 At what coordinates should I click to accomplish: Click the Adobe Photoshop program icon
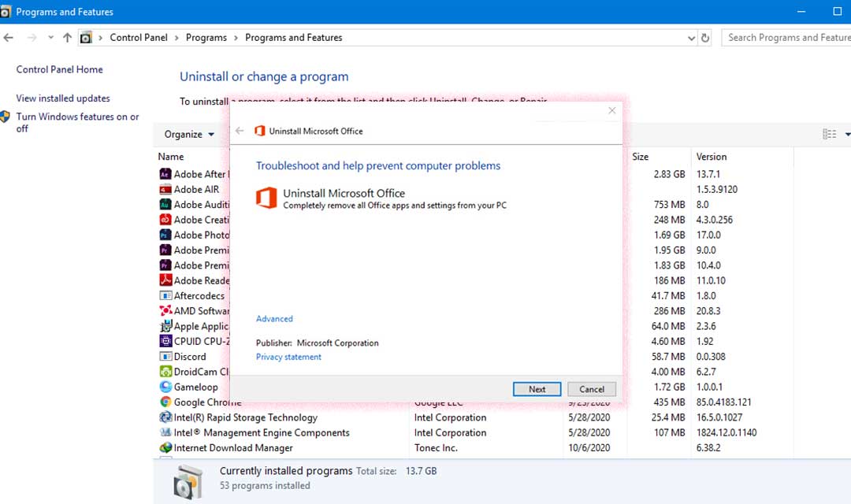pyautogui.click(x=165, y=235)
